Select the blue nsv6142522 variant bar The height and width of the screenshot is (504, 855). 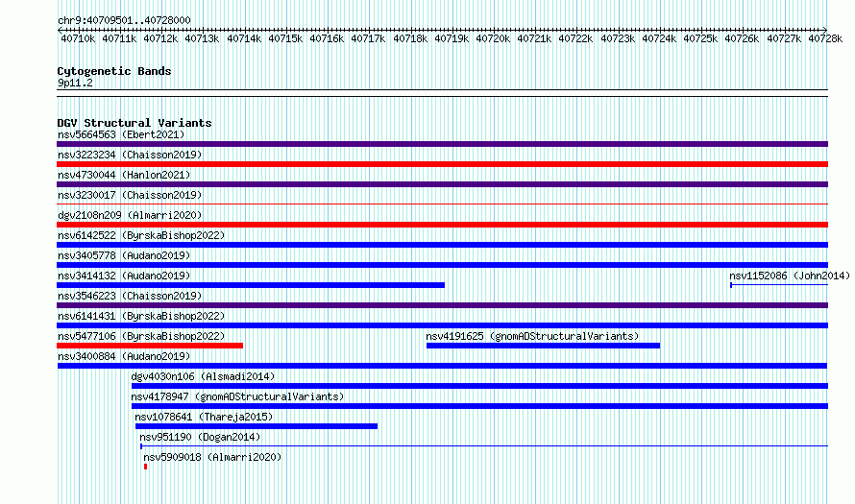pos(442,245)
